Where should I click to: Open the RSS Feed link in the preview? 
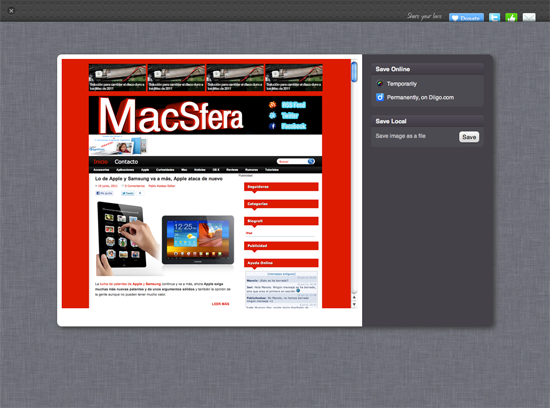coord(293,105)
